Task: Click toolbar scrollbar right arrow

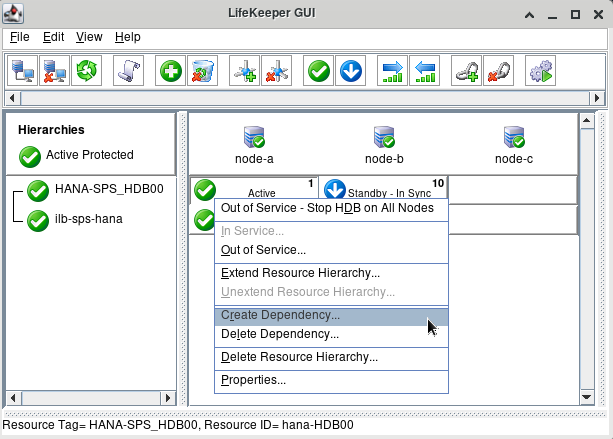Action: (597, 98)
